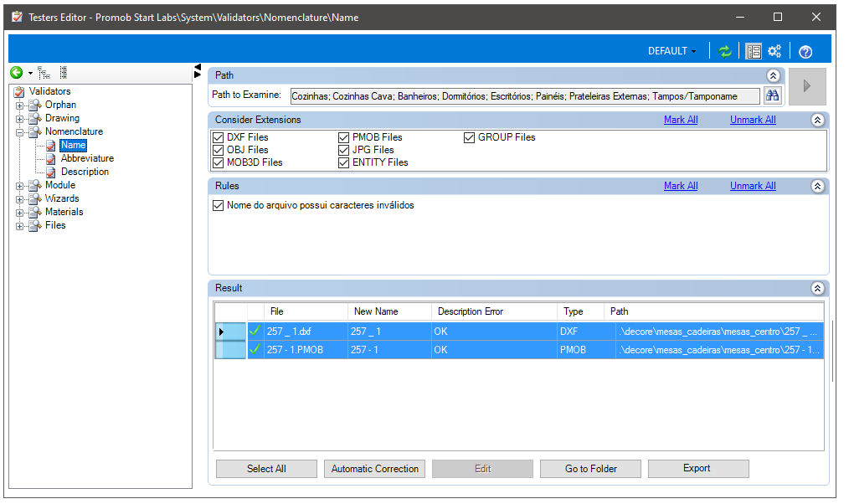The height and width of the screenshot is (504, 849).
Task: Click the Validators root clipboard icon
Action: [x=19, y=91]
